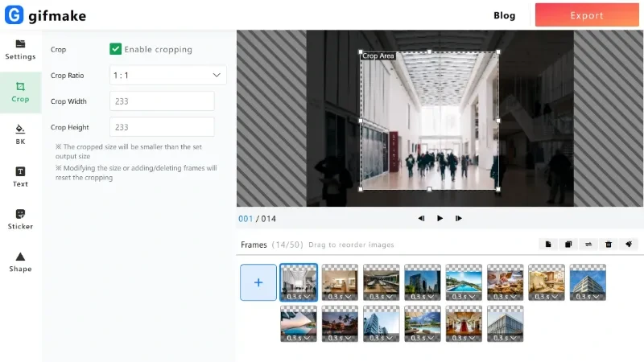The width and height of the screenshot is (644, 362).
Task: Click the brush clear icon in Frames toolbar
Action: 629,245
